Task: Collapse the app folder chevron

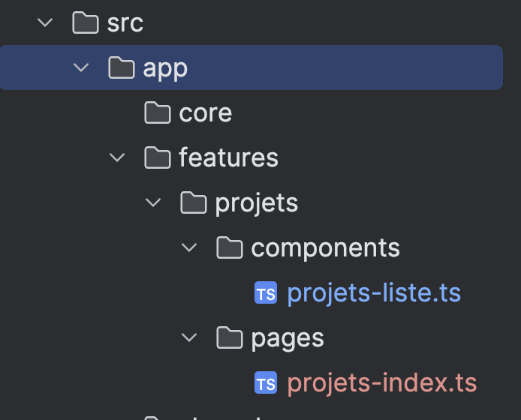Action: coord(81,68)
